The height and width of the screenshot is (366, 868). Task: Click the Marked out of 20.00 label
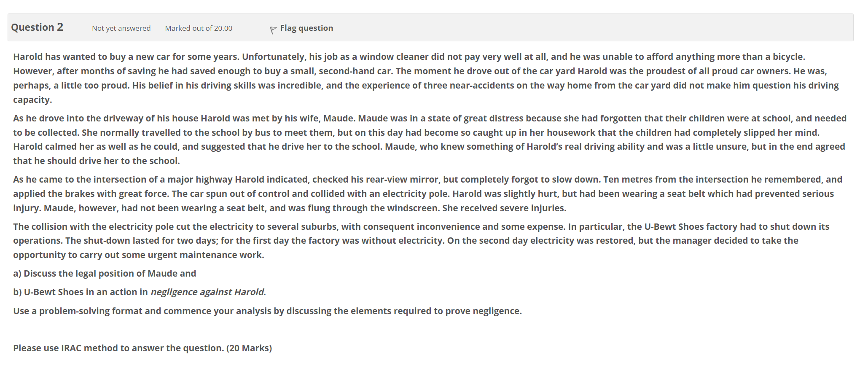tap(198, 28)
